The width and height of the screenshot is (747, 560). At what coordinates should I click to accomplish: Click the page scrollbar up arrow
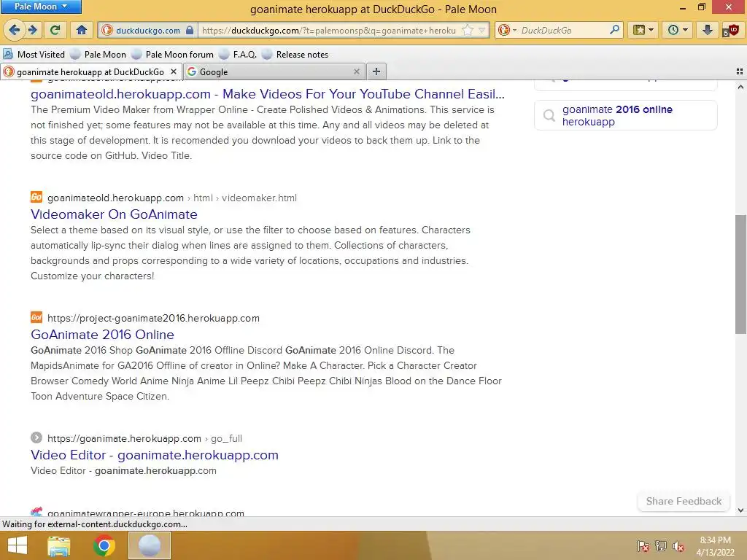click(x=740, y=87)
